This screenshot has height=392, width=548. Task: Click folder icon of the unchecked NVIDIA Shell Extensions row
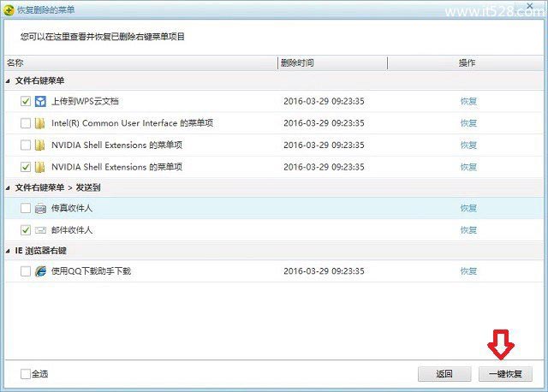coord(40,145)
